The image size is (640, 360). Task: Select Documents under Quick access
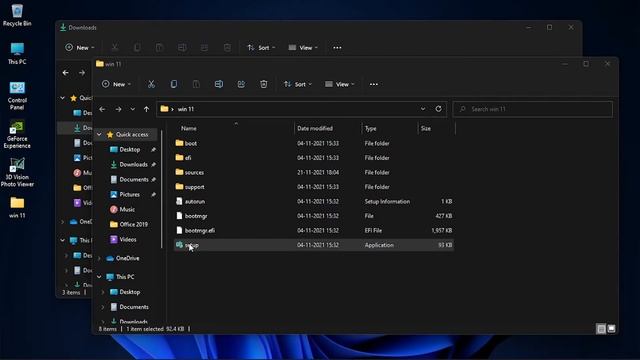click(133, 180)
